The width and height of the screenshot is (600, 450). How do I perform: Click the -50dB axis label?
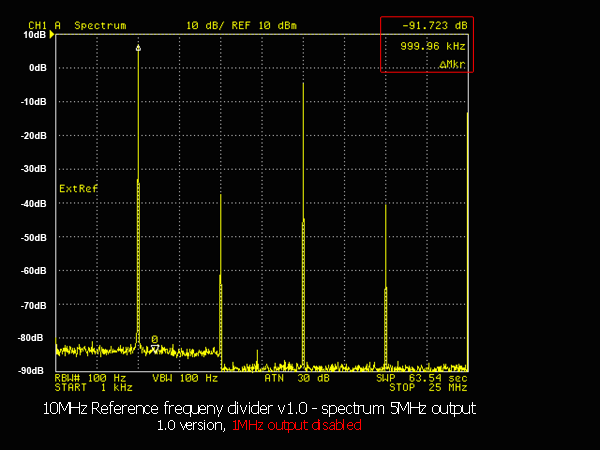point(34,238)
